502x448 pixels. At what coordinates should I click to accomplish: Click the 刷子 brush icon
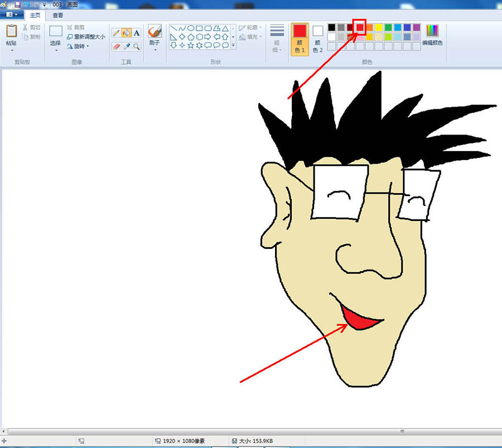click(x=155, y=31)
